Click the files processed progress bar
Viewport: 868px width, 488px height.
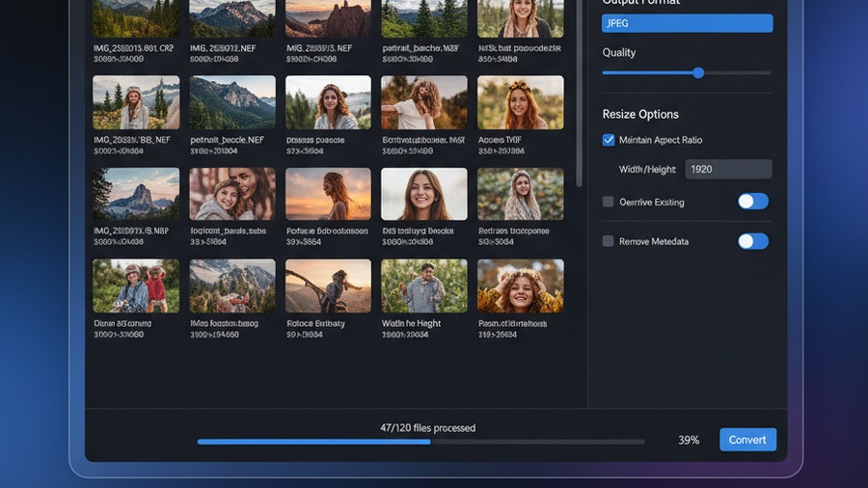(x=420, y=442)
